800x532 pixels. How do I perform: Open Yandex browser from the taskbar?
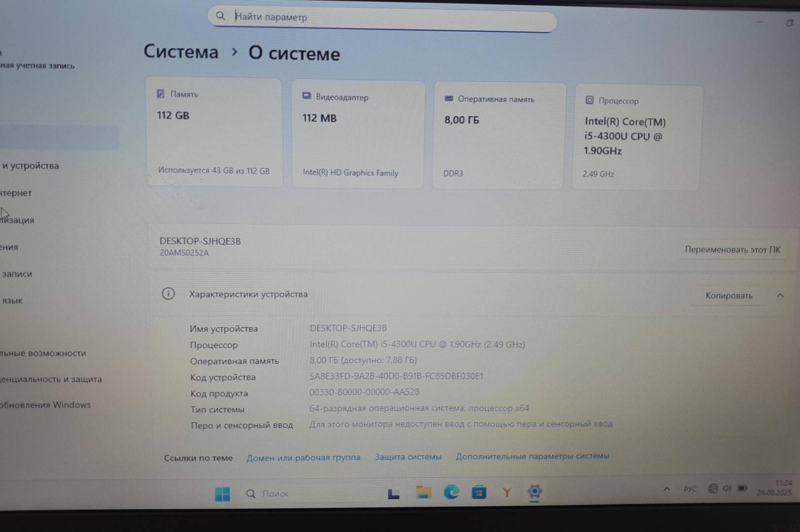507,492
